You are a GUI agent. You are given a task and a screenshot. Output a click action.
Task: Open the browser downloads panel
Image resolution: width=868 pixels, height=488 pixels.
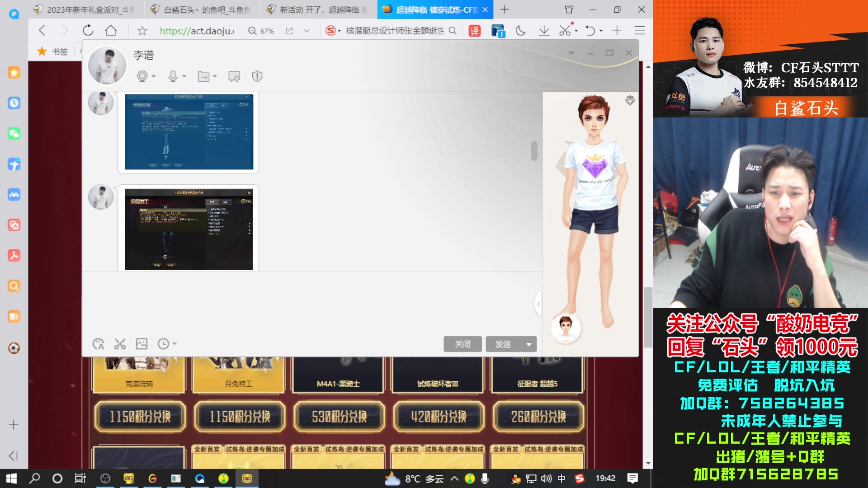tap(544, 31)
